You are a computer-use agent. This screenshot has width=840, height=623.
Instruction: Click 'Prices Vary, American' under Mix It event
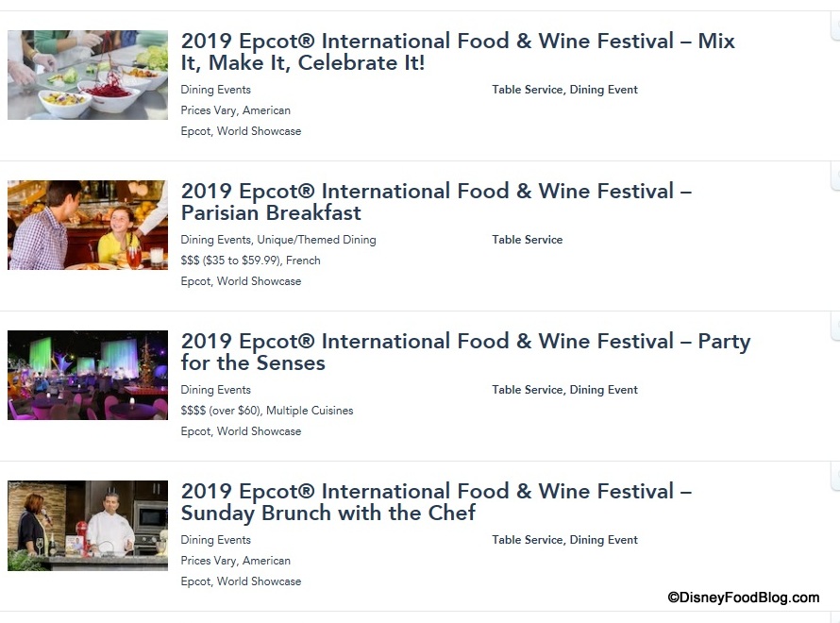coord(236,110)
